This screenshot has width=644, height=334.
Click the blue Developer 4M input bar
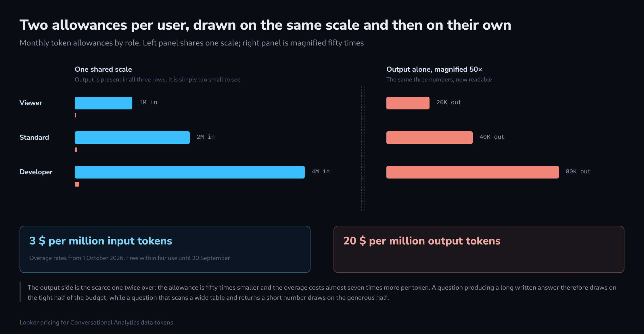point(190,172)
